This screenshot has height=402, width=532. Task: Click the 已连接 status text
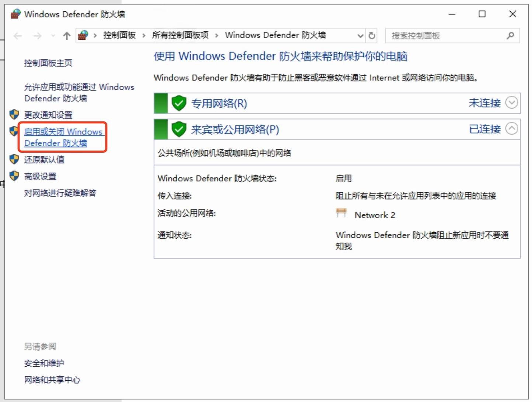coord(484,129)
